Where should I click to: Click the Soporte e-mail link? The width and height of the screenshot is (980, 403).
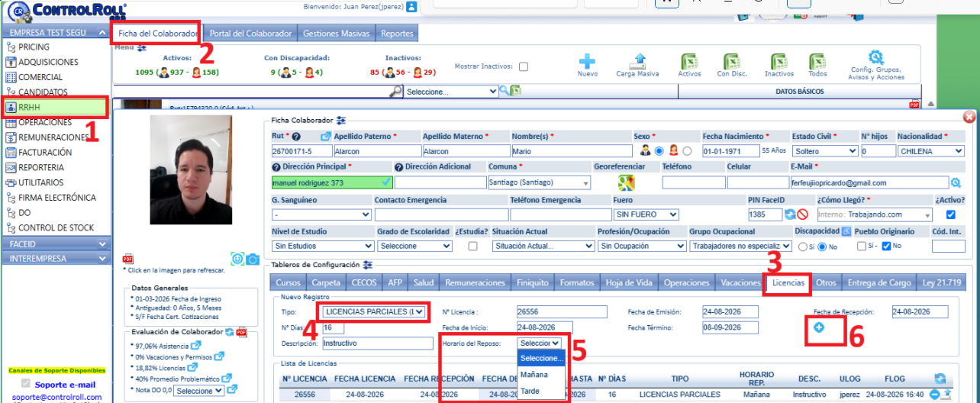pos(65,385)
